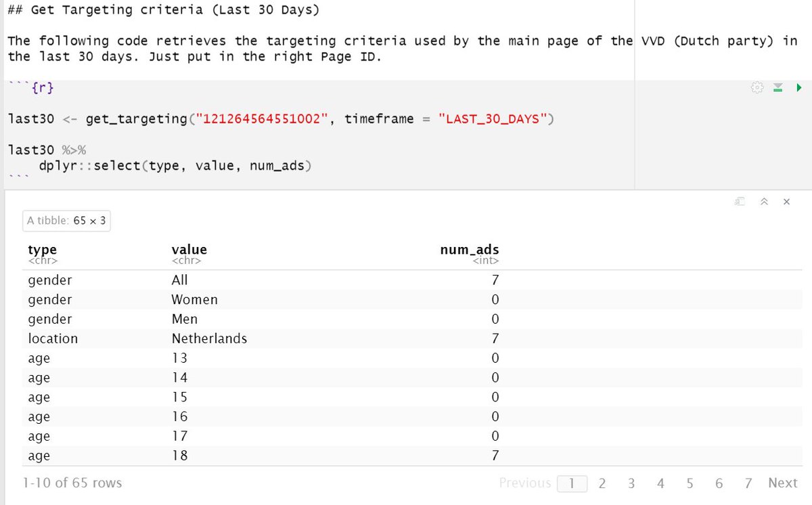Click the "LAST_30_DAYS" string in code
812x505 pixels.
click(x=493, y=119)
